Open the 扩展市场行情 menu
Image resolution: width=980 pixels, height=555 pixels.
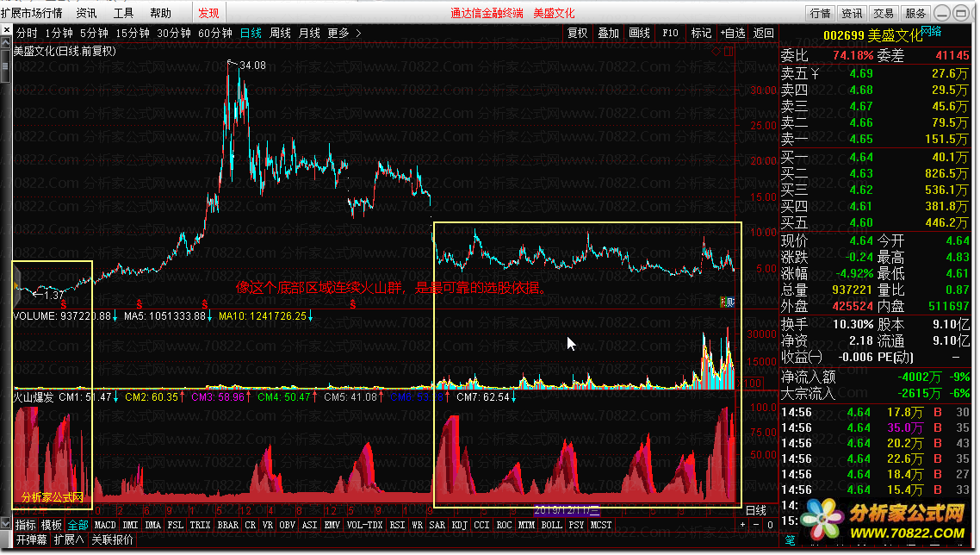[32, 13]
